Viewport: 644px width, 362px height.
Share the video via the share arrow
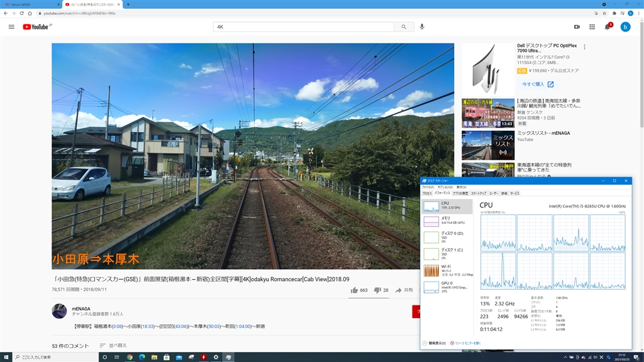click(x=404, y=290)
